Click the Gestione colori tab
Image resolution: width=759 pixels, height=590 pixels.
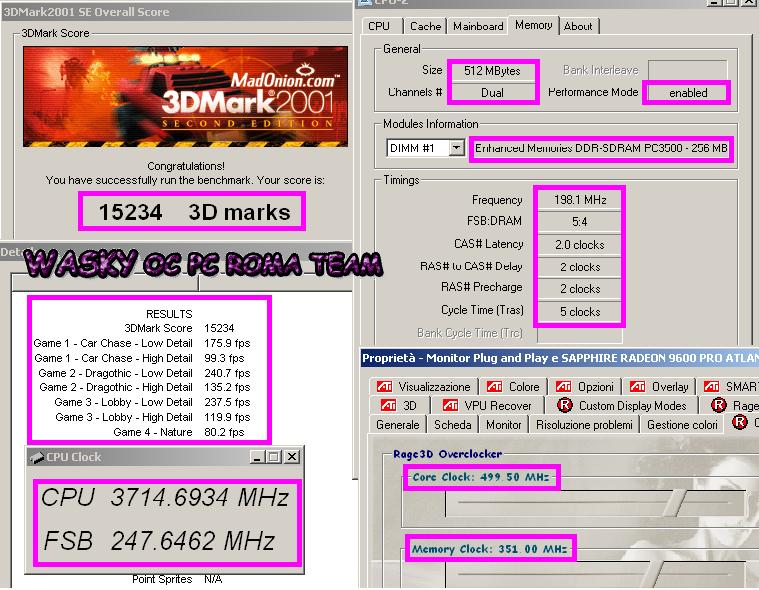[x=682, y=424]
